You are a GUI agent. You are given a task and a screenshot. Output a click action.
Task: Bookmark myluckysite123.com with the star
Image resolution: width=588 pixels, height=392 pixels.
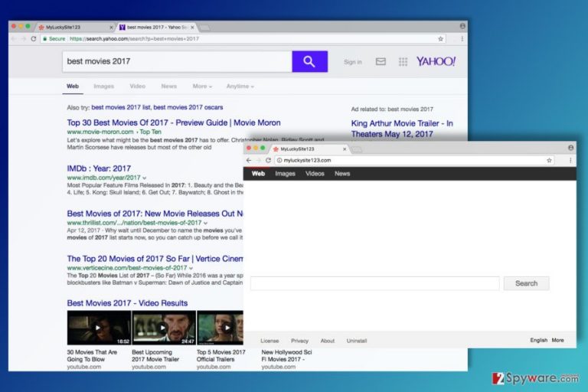[x=549, y=160]
